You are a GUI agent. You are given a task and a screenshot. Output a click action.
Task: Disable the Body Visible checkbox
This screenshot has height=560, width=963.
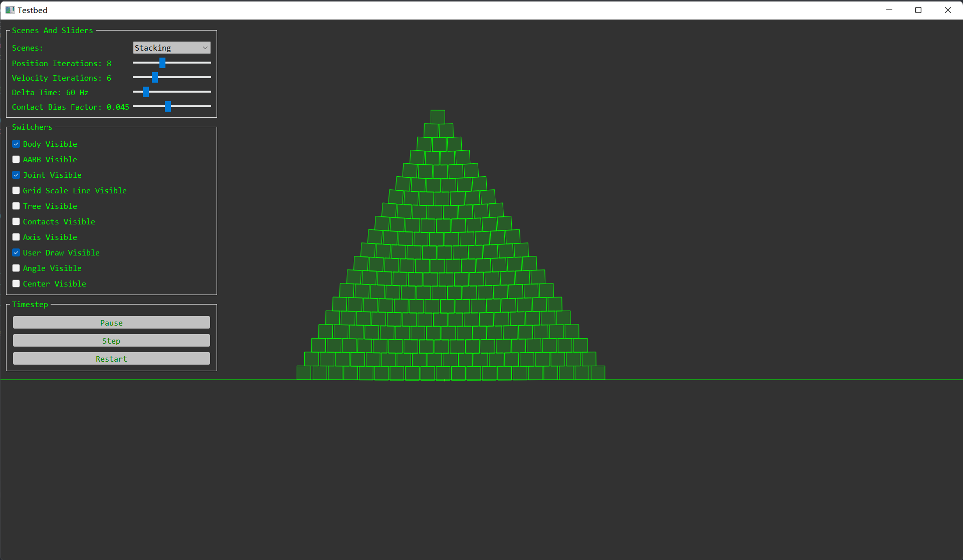(16, 144)
